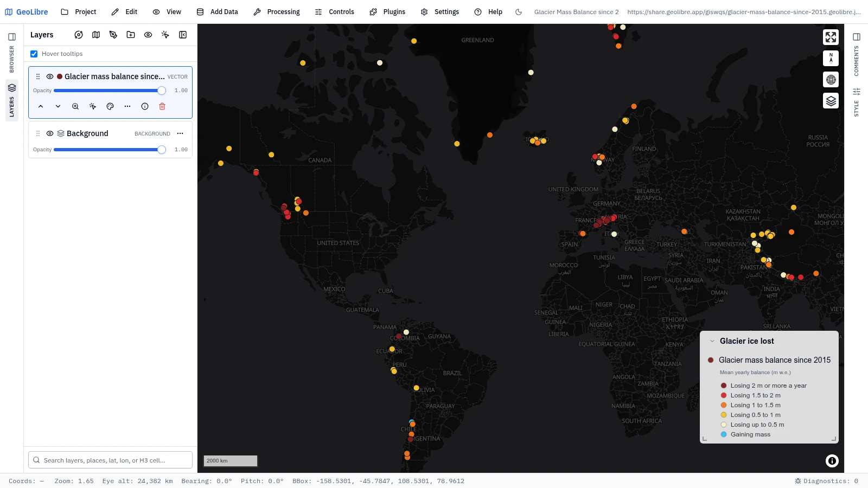Viewport: 868px width, 488px height.
Task: Collapse the Glacier ice lost legend
Action: tap(712, 341)
